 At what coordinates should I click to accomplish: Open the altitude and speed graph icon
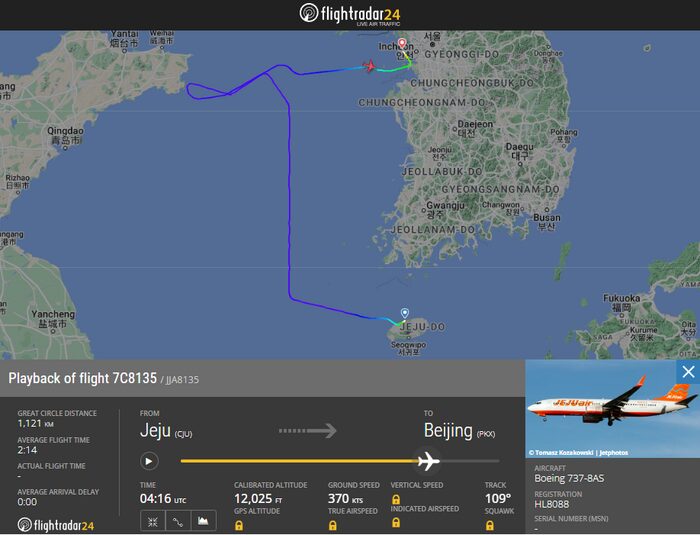tap(203, 521)
